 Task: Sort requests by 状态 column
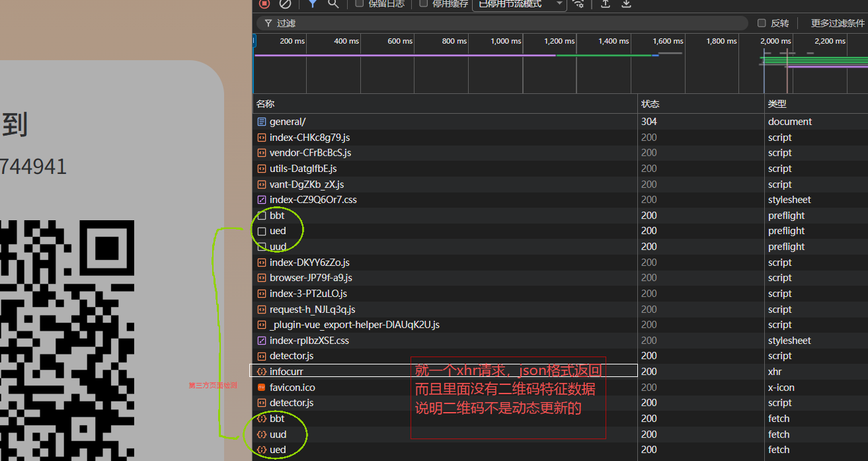[650, 104]
